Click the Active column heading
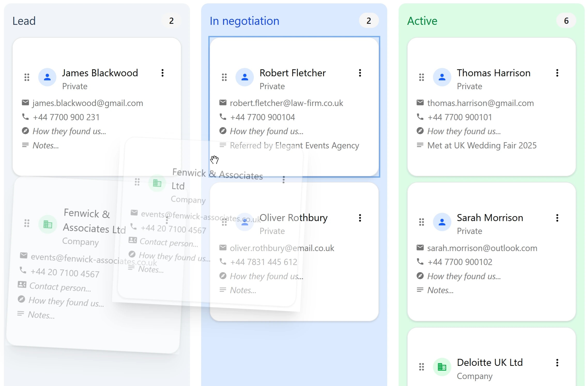Image resolution: width=588 pixels, height=386 pixels. [422, 21]
